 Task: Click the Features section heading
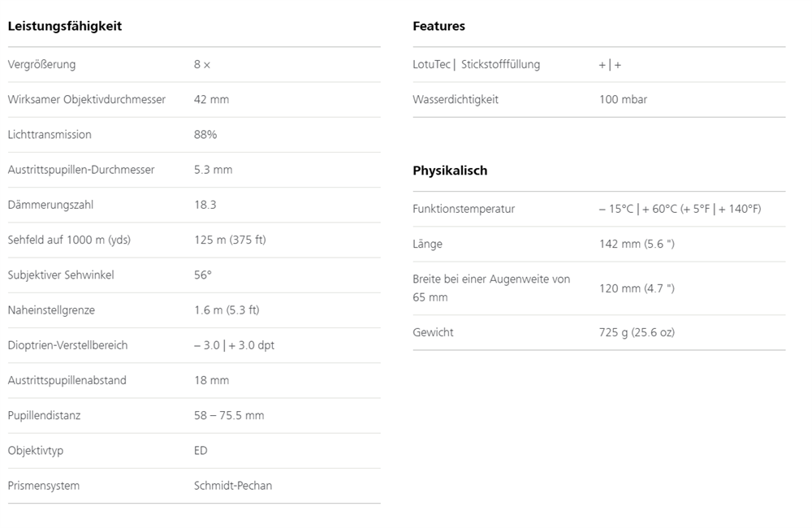click(438, 26)
